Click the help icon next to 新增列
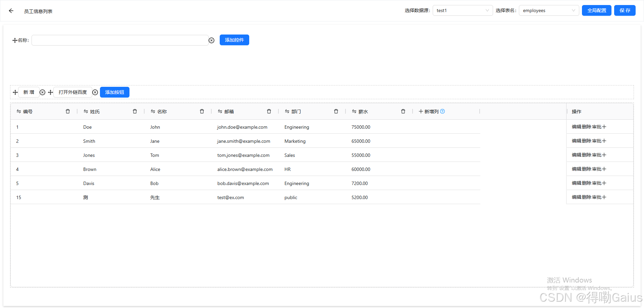 (x=442, y=111)
